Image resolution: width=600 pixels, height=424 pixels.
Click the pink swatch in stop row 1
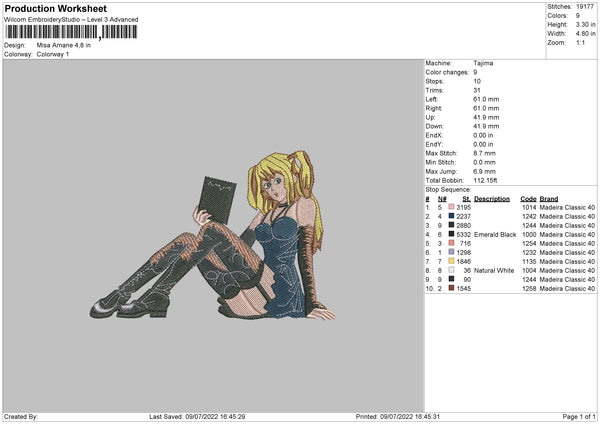[451, 207]
